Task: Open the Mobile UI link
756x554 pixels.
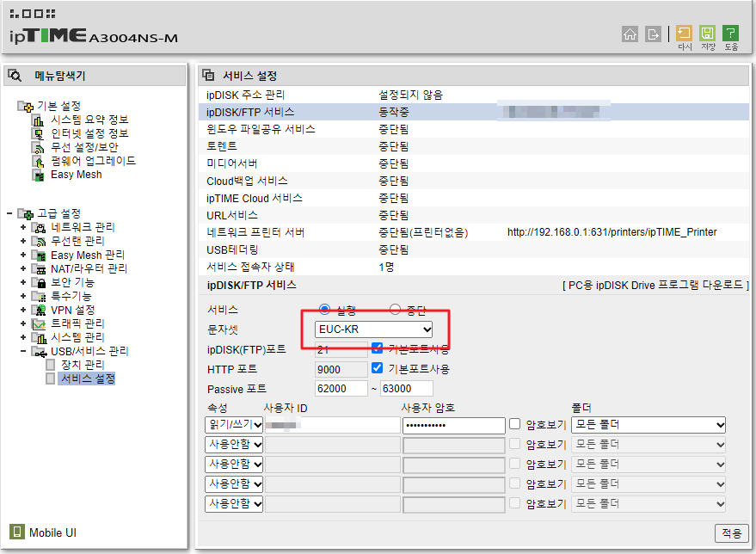Action: (x=52, y=532)
